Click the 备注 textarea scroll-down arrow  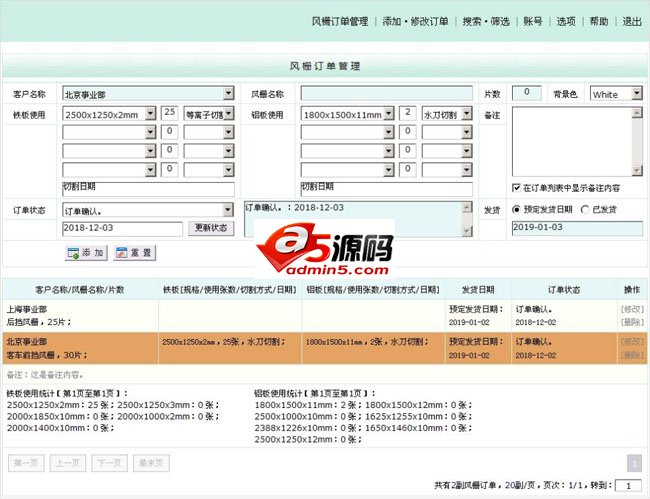637,170
